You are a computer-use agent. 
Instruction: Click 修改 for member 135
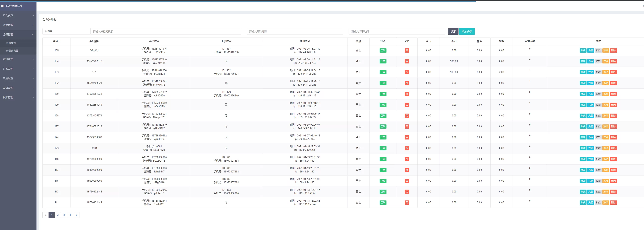coord(583,50)
